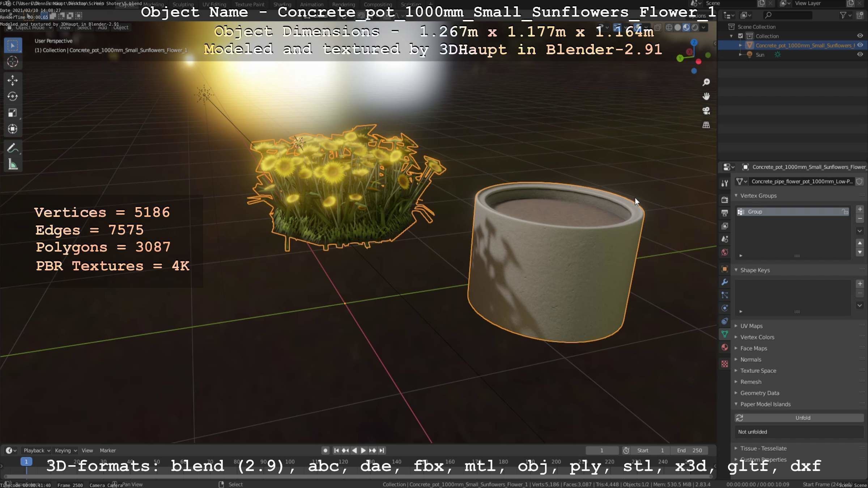Open the viewport shading options dropdown
The width and height of the screenshot is (868, 488).
pyautogui.click(x=703, y=27)
